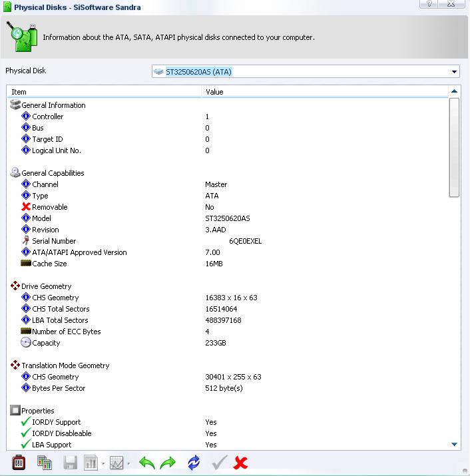Viewport: 470px width, 476px height.
Task: Click the model value ST3250620AS in list
Action: (228, 218)
